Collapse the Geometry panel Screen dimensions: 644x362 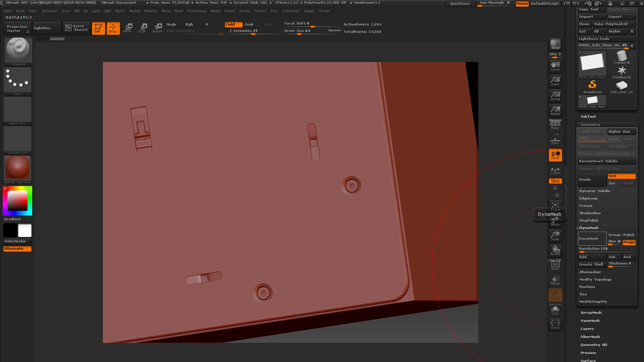(x=591, y=124)
